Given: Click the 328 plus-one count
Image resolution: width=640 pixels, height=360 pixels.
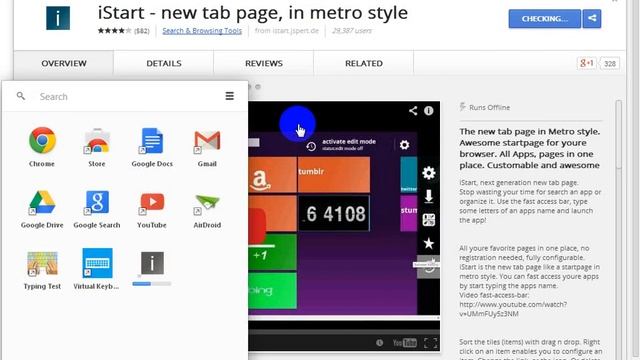Looking at the screenshot, I should pyautogui.click(x=610, y=64).
